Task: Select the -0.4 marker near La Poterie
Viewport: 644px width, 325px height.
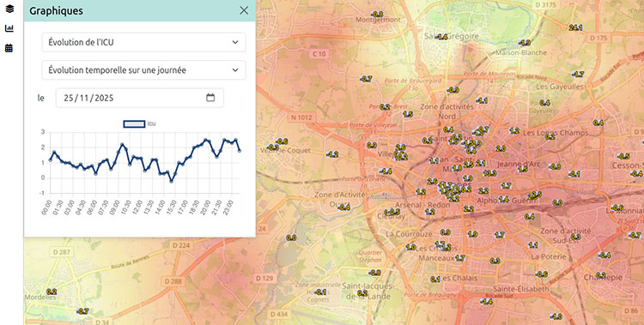Action: [605, 256]
